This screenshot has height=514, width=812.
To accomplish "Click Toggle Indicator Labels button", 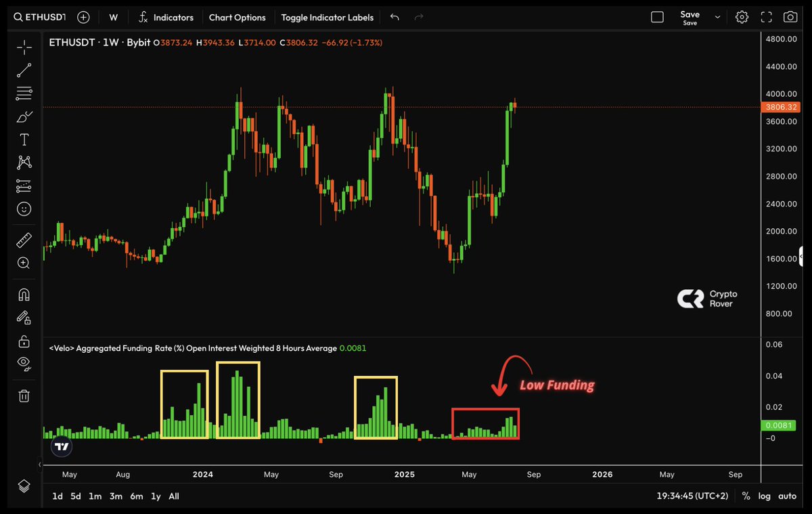I will coord(328,18).
